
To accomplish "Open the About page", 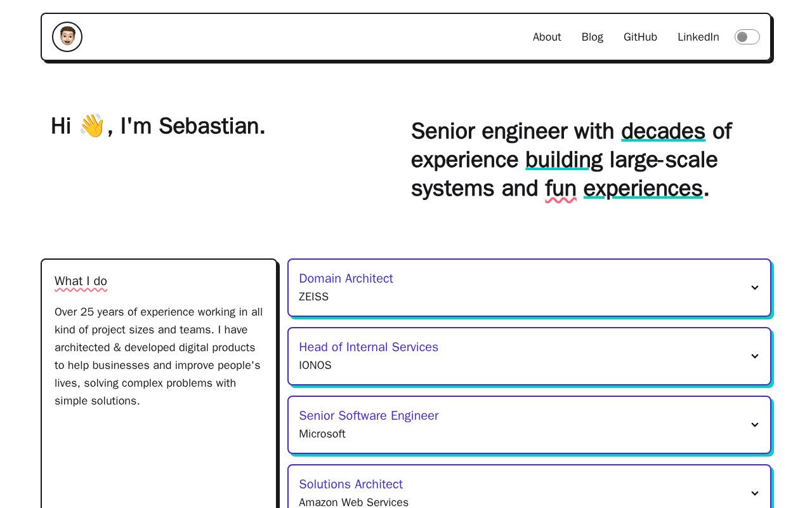I will 547,37.
